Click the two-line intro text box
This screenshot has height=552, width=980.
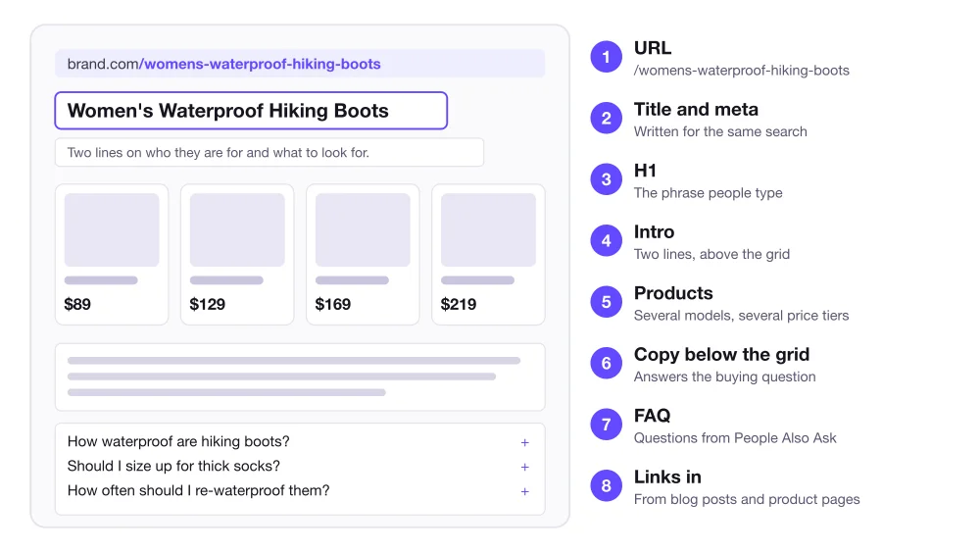[269, 153]
